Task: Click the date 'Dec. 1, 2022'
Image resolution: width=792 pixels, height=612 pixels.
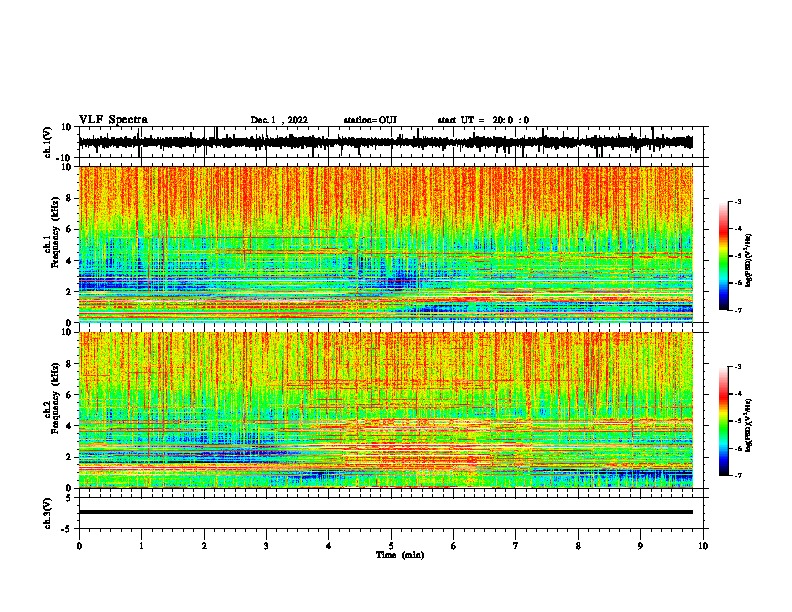Action: (279, 120)
